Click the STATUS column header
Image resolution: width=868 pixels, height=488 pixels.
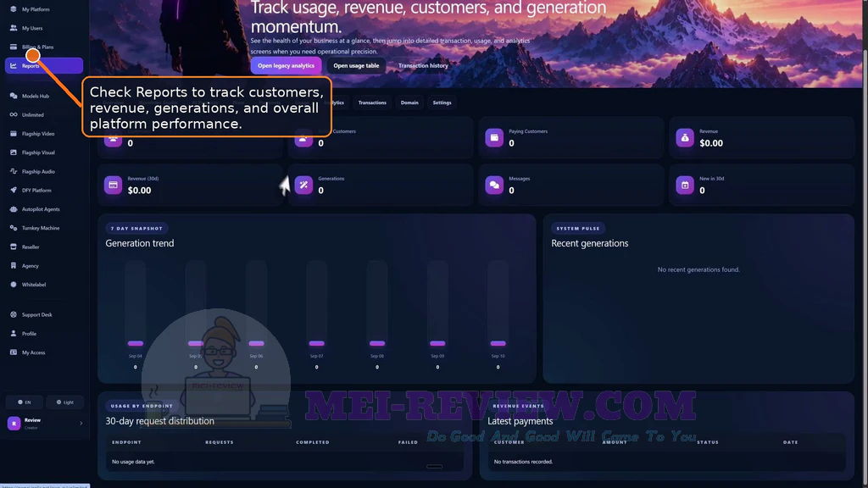(708, 442)
